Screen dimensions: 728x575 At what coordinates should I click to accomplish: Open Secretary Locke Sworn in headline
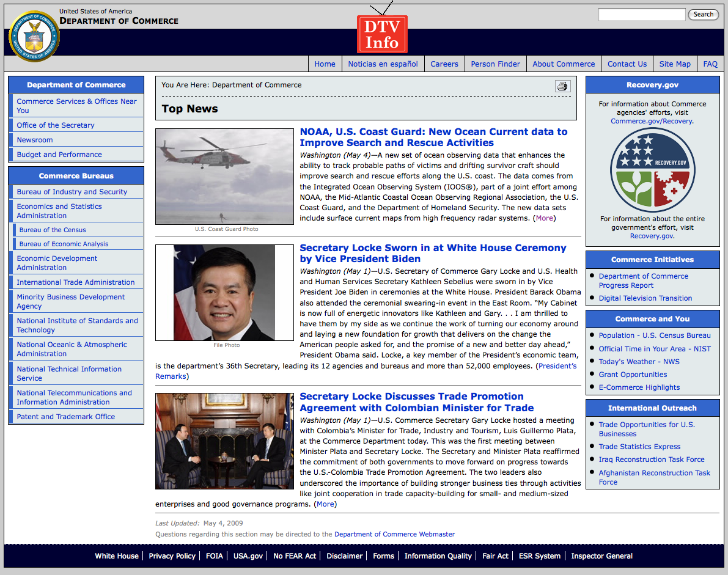[433, 254]
